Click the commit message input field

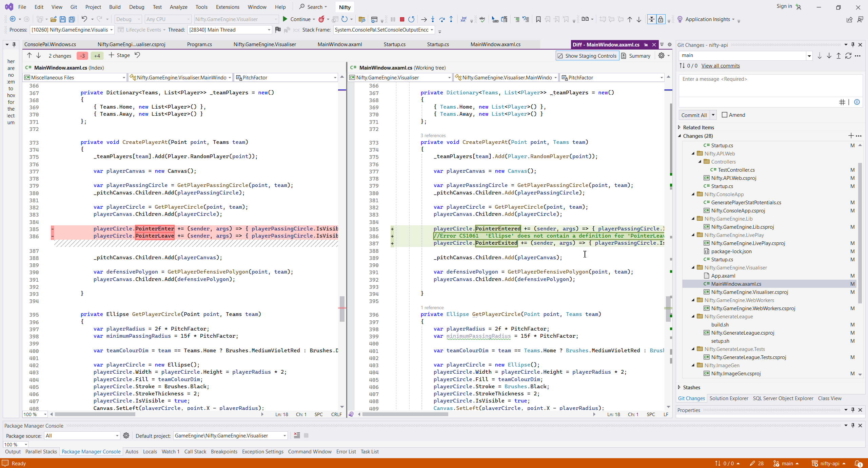coord(770,85)
